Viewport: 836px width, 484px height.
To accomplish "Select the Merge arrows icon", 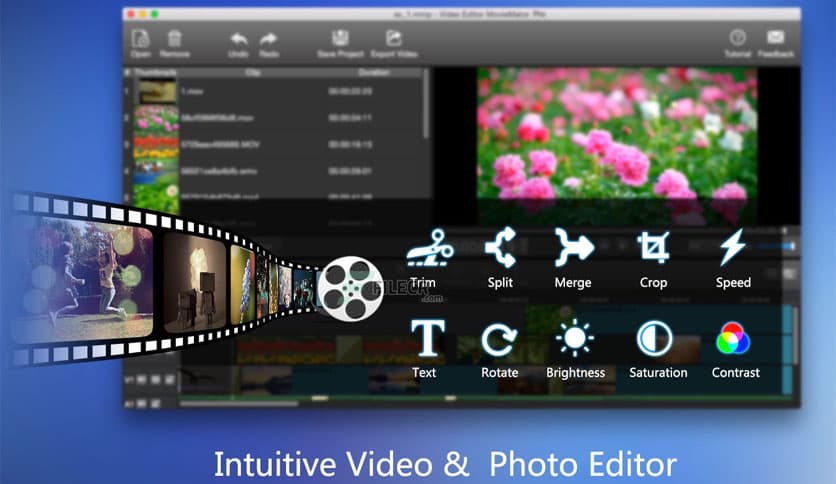I will [573, 247].
